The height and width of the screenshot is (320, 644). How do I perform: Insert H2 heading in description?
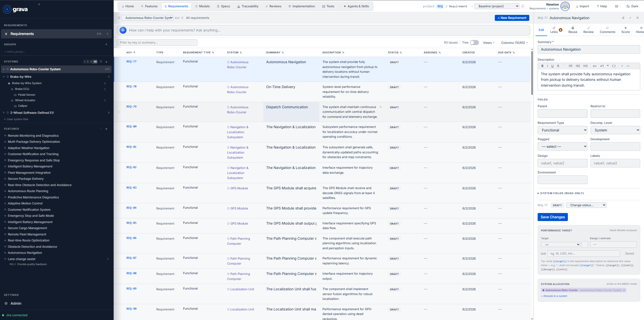[x=578, y=66]
